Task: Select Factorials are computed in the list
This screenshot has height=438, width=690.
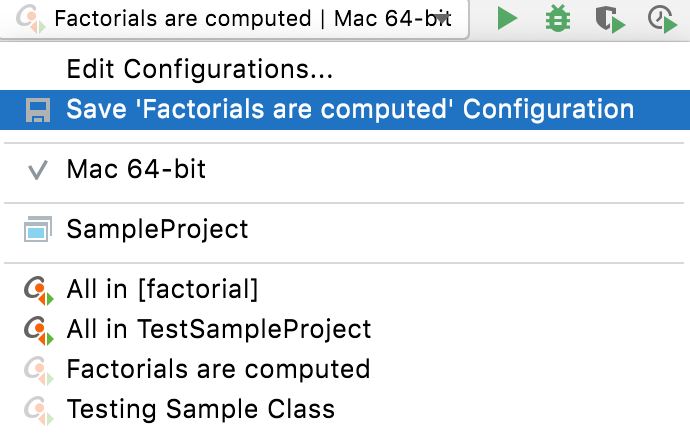Action: 218,369
